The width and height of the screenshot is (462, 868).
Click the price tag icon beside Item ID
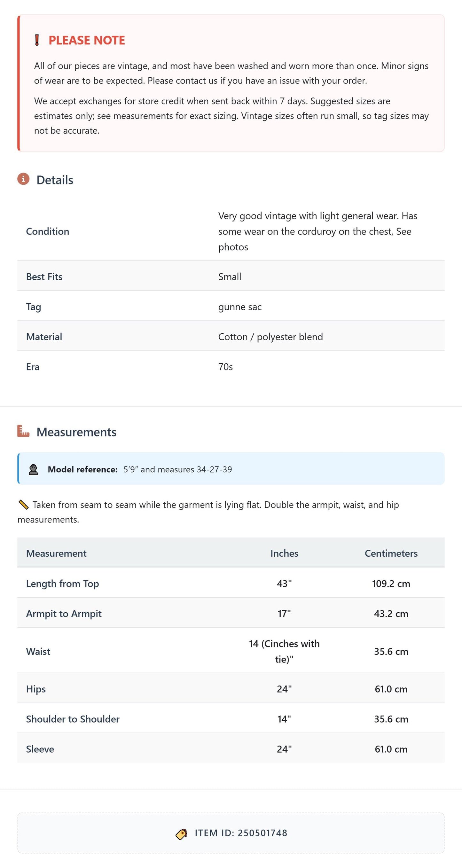click(181, 834)
